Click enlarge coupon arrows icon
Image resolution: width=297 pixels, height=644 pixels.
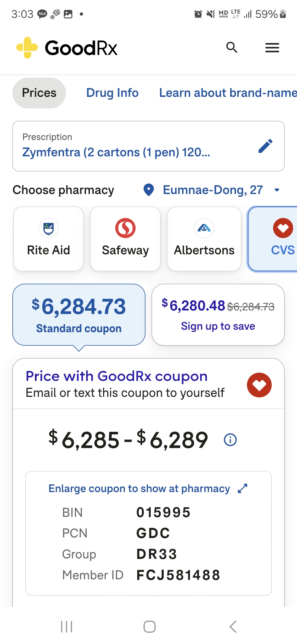coord(243,489)
